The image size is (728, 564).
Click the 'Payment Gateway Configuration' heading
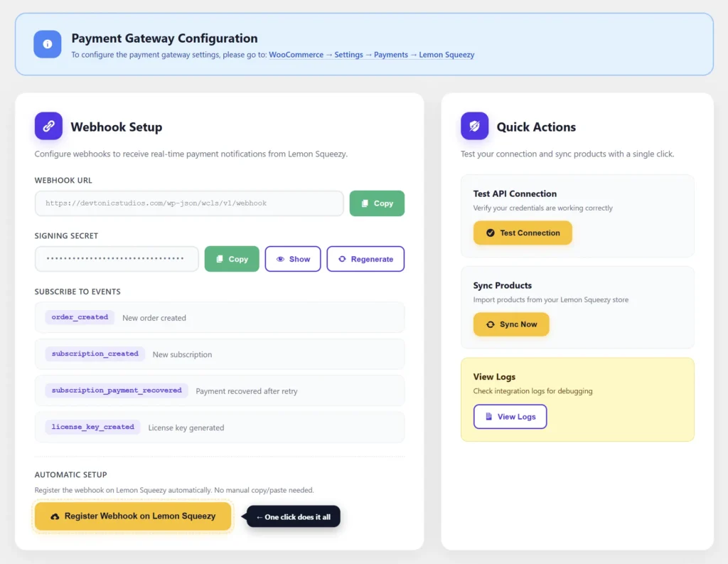pos(164,38)
